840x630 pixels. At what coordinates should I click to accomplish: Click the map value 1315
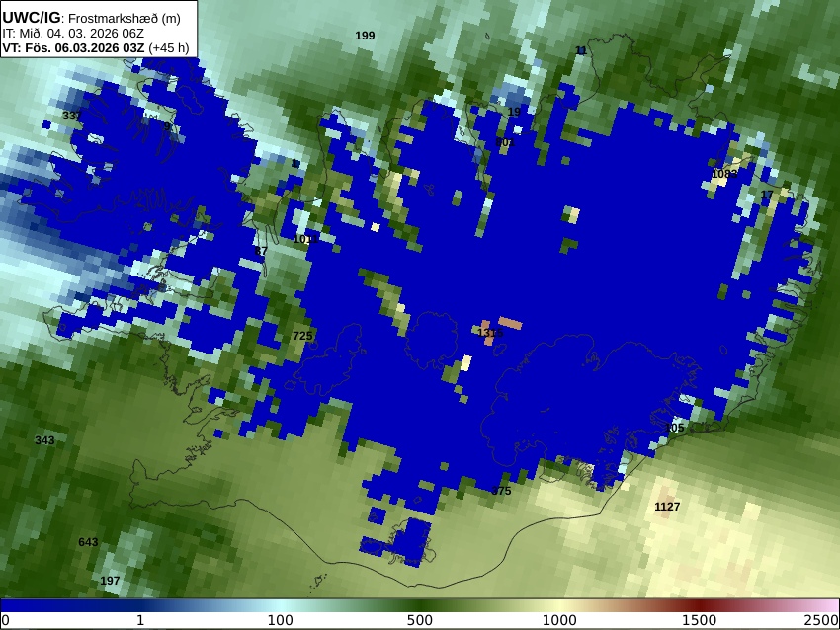tap(490, 333)
